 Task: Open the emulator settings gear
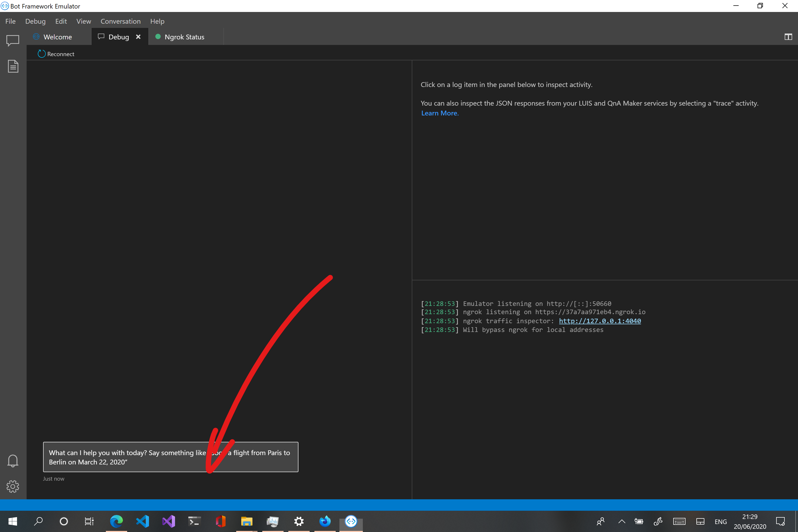click(13, 486)
